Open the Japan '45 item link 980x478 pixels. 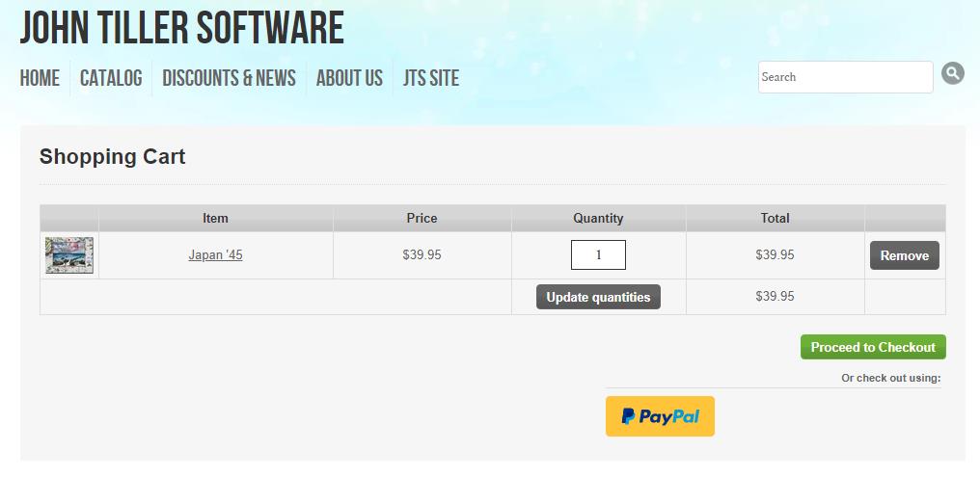coord(216,255)
